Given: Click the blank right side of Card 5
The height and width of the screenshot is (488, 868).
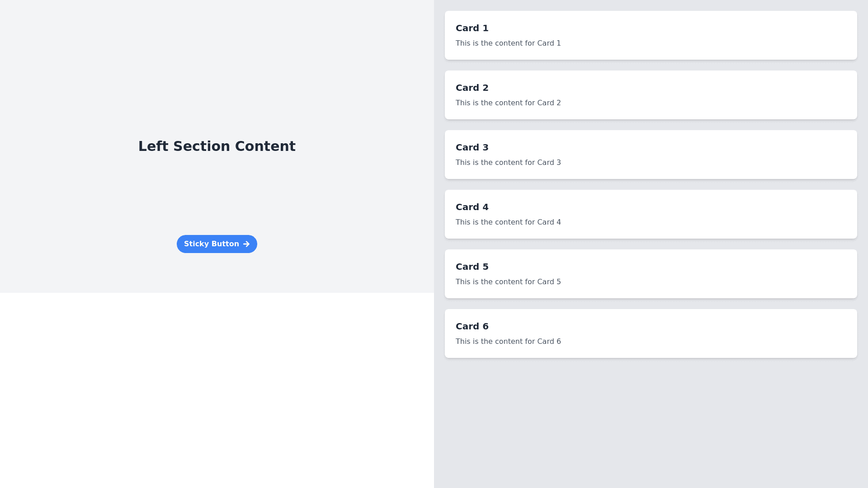Looking at the screenshot, I should [x=746, y=274].
